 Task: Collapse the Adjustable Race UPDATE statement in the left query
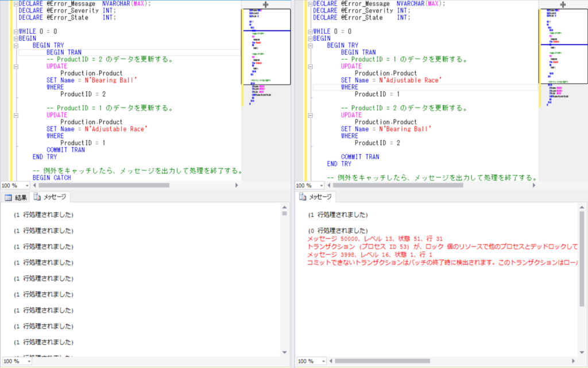point(16,116)
